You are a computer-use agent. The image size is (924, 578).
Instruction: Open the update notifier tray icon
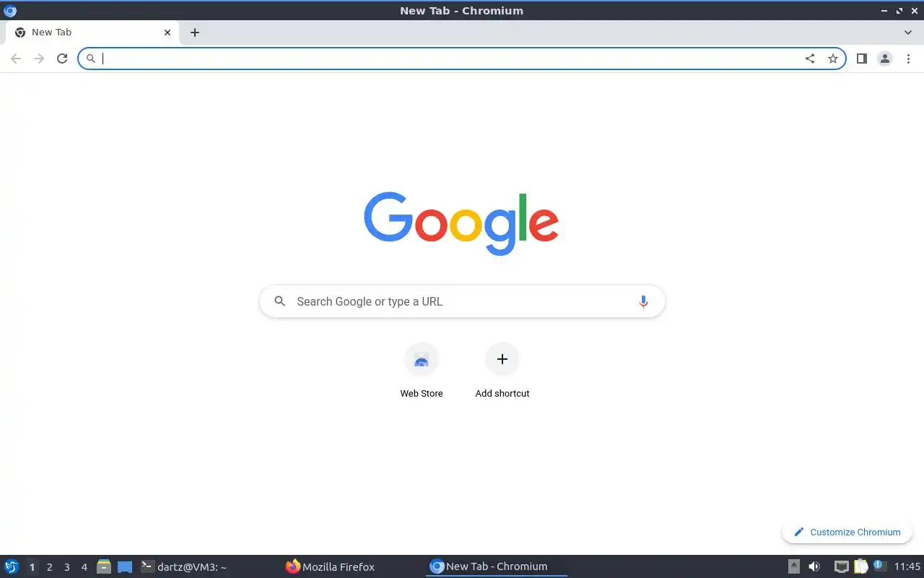click(x=879, y=566)
